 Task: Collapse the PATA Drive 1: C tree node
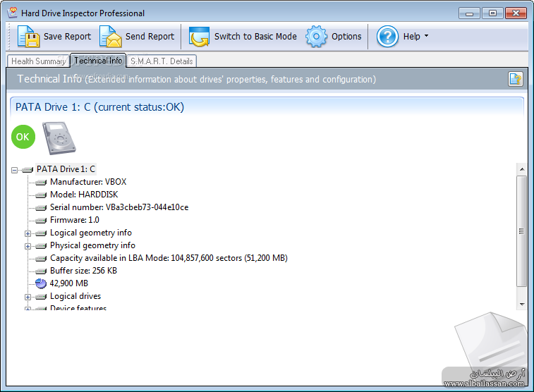point(14,170)
